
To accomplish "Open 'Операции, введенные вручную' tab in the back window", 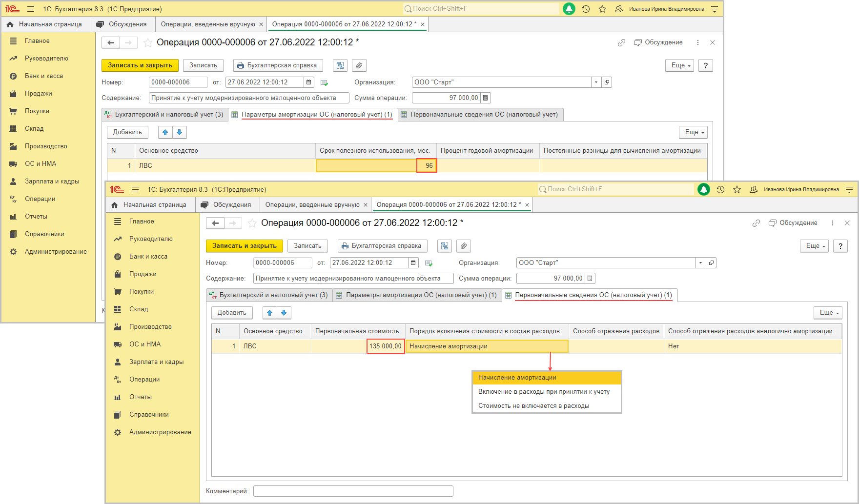I will [x=212, y=24].
